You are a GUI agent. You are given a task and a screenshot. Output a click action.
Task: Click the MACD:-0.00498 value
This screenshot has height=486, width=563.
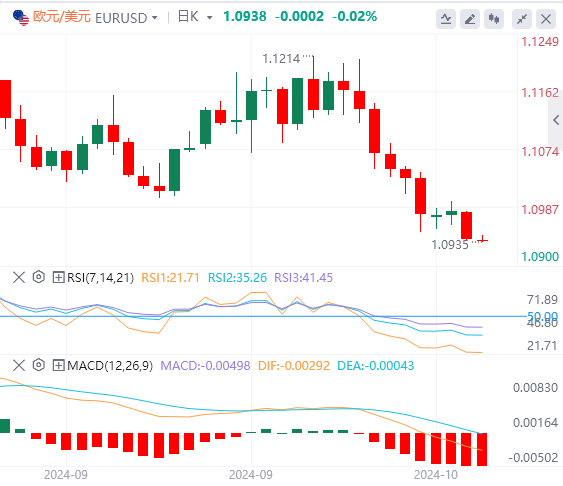pyautogui.click(x=205, y=365)
